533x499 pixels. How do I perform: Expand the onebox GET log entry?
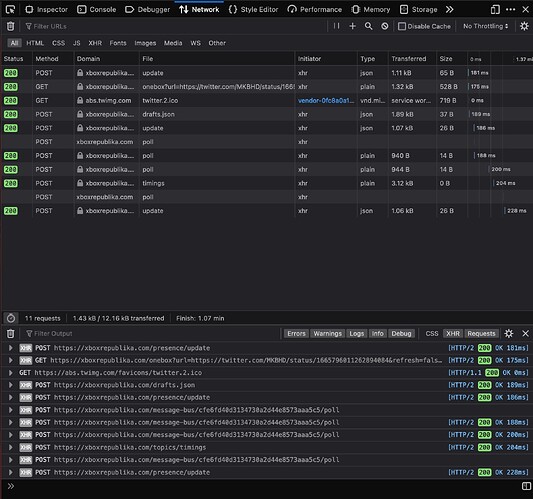(11, 360)
